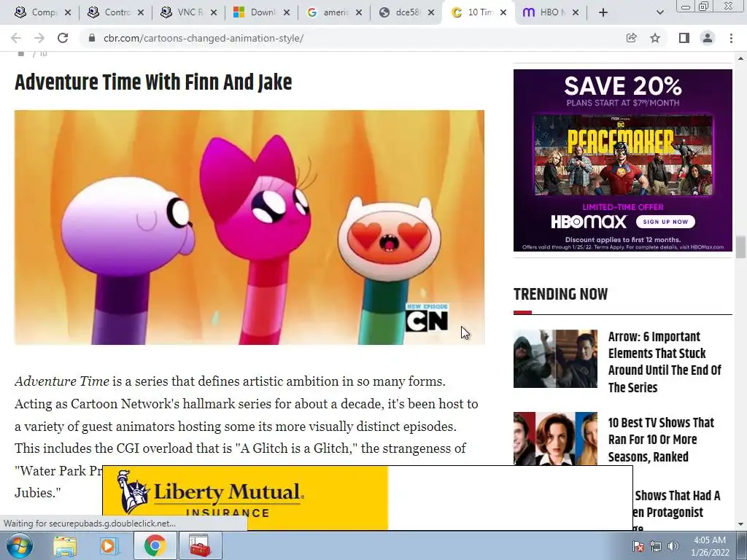Close the dce58 tab

(431, 13)
